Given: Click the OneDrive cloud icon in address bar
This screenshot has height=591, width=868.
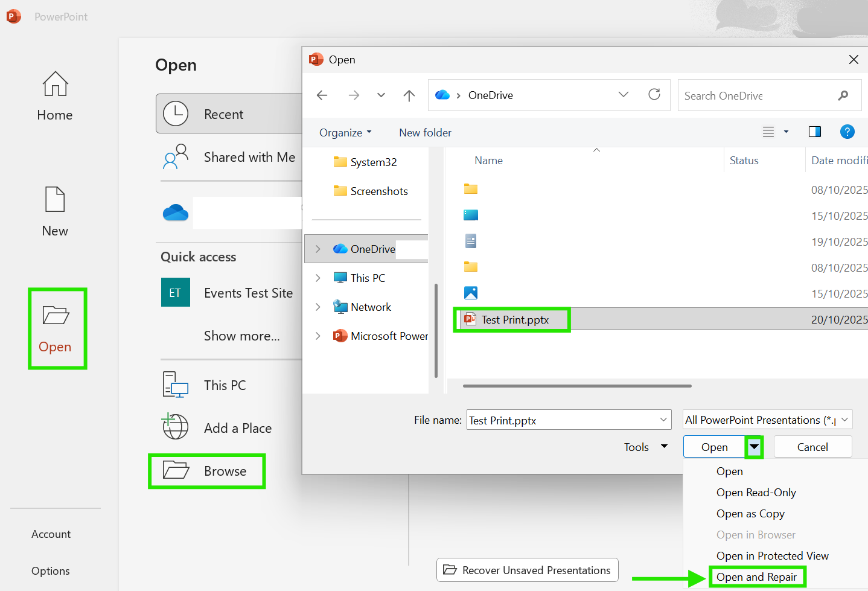Looking at the screenshot, I should click(x=442, y=95).
